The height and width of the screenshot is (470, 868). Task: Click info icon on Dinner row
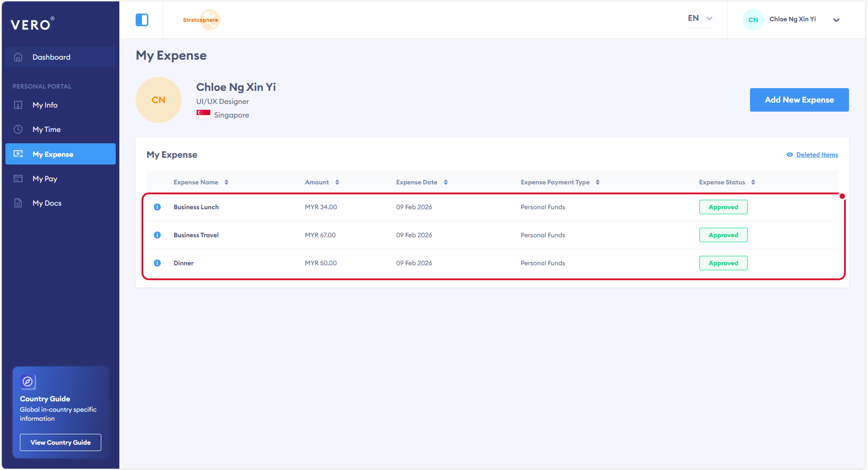click(157, 263)
